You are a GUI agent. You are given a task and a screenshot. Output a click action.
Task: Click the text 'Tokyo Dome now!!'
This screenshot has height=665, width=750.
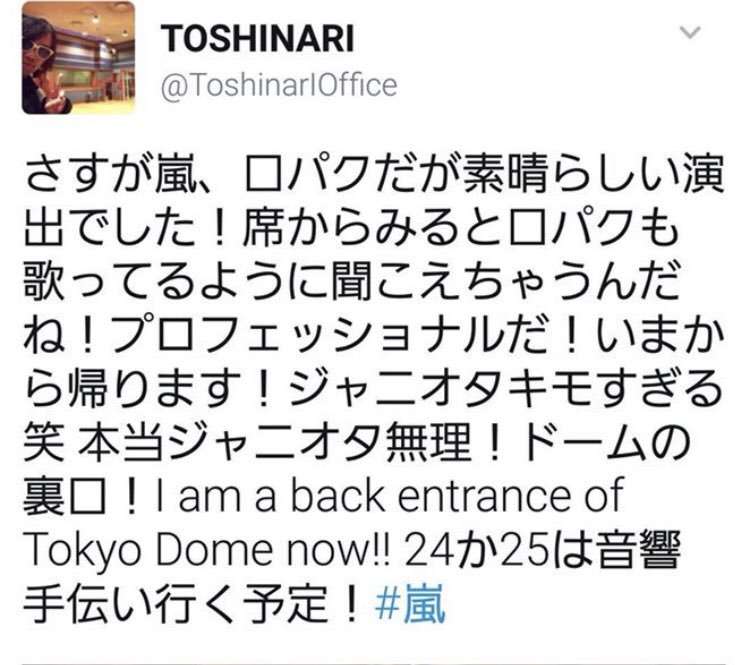coord(208,551)
